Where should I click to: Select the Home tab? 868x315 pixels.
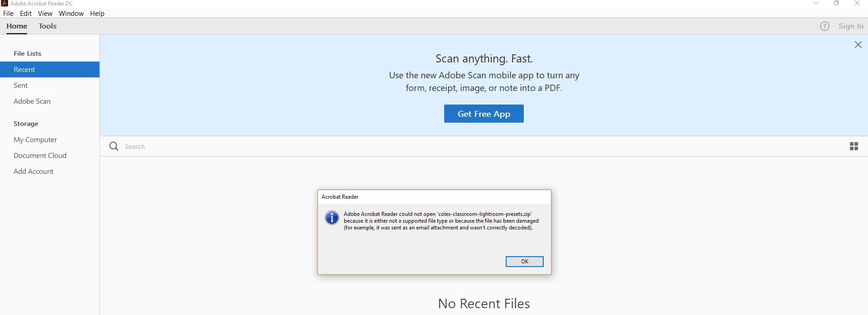17,26
